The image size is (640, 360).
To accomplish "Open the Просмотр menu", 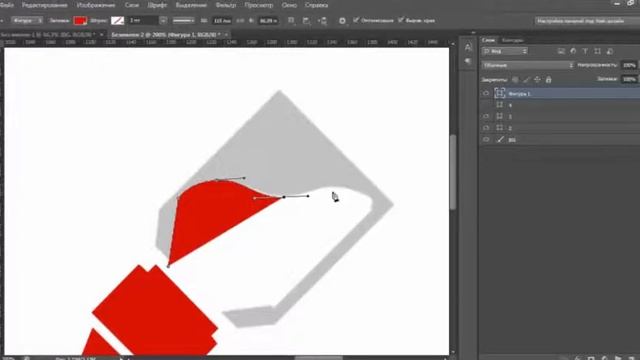I will point(259,5).
